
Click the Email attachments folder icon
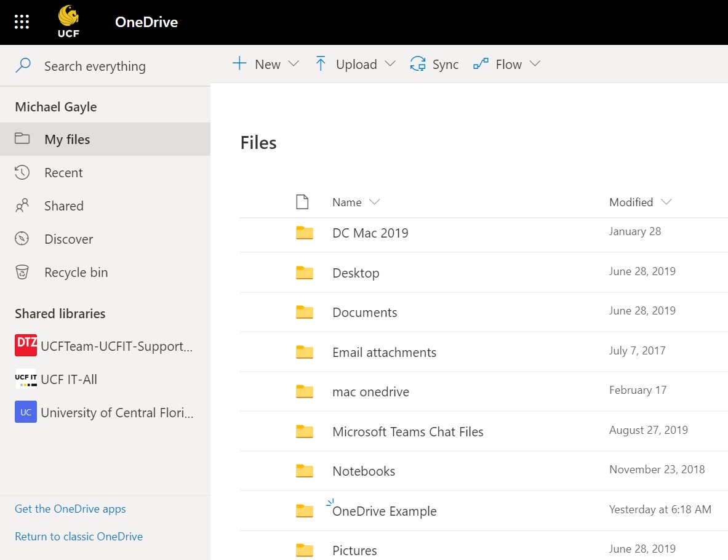point(305,352)
